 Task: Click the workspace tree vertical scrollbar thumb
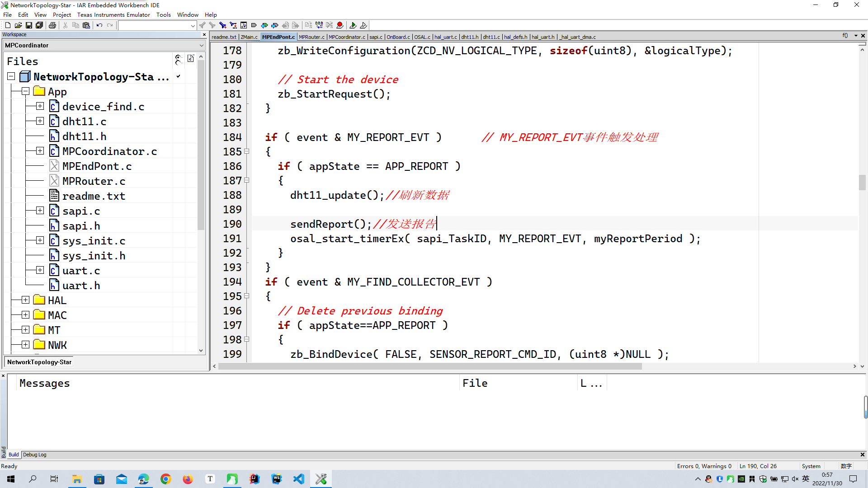(x=201, y=145)
